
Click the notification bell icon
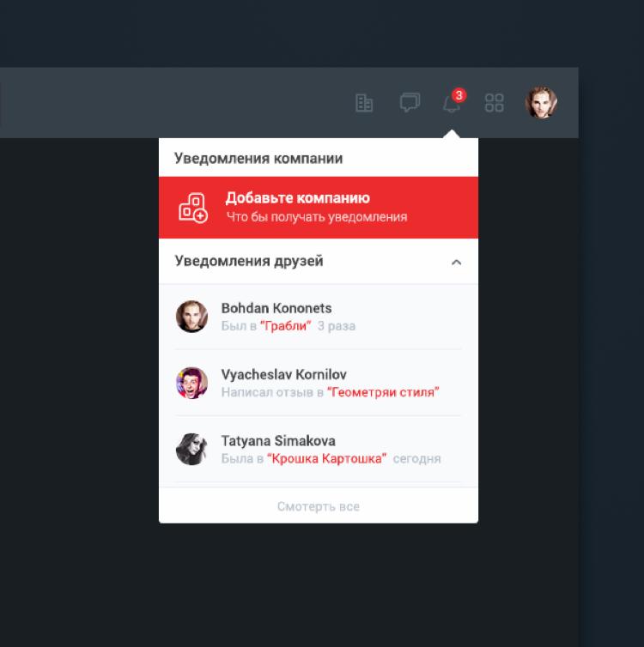click(x=450, y=105)
